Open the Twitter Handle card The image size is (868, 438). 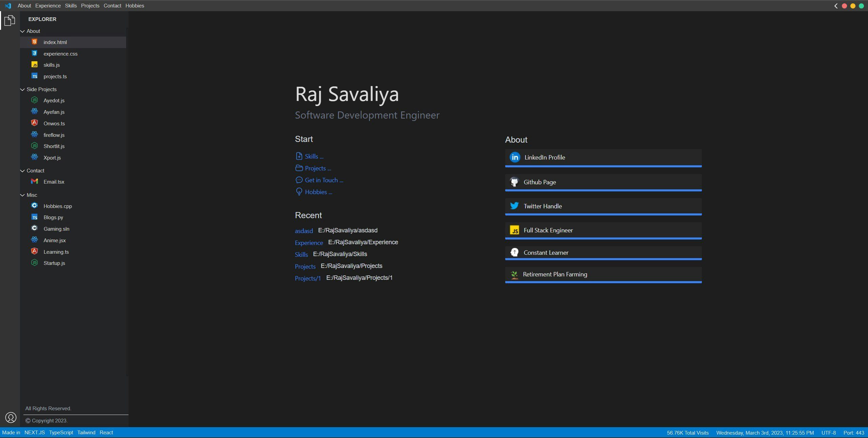pos(603,207)
